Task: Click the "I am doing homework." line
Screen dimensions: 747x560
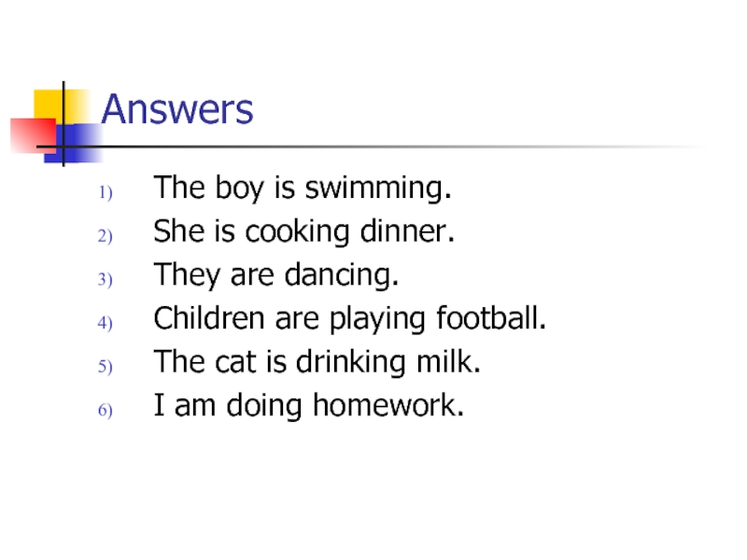Action: (308, 407)
